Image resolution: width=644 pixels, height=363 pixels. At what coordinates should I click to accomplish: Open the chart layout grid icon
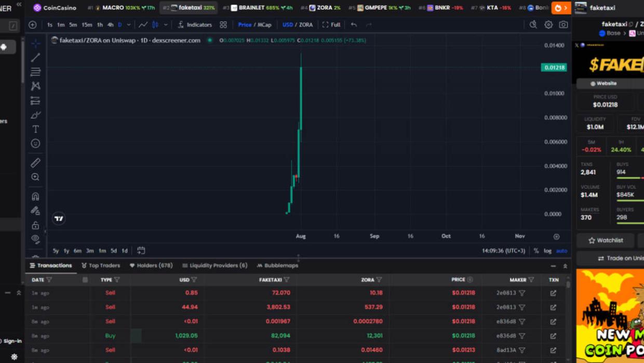click(223, 24)
